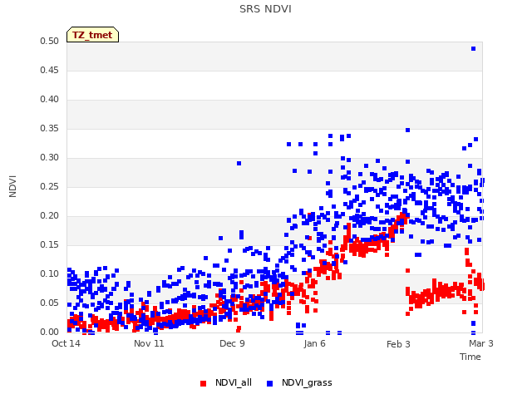Click the 0.40 y-axis tick label

(x=50, y=100)
